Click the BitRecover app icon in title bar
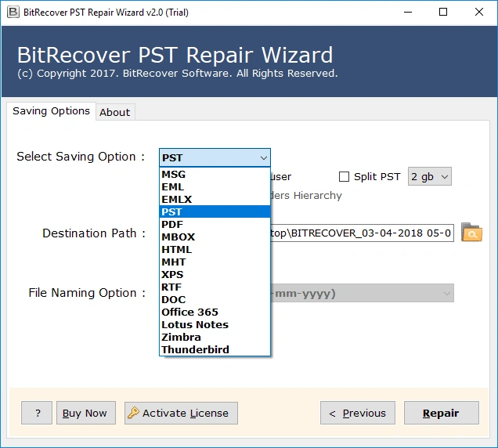Screen dimensions: 498x448 point(12,12)
